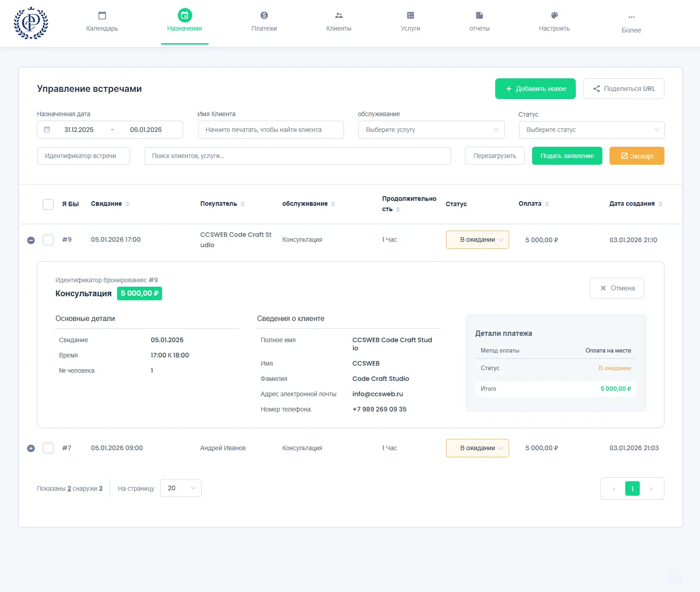Open the Выберите статус dropdown
This screenshot has height=592, width=700.
click(x=592, y=130)
